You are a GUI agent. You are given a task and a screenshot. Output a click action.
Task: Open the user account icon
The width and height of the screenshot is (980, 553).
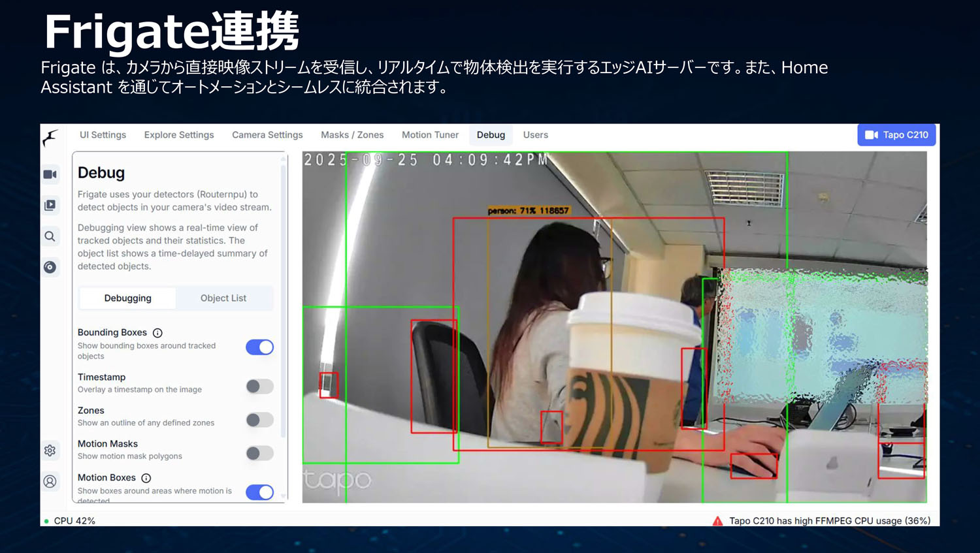point(50,482)
